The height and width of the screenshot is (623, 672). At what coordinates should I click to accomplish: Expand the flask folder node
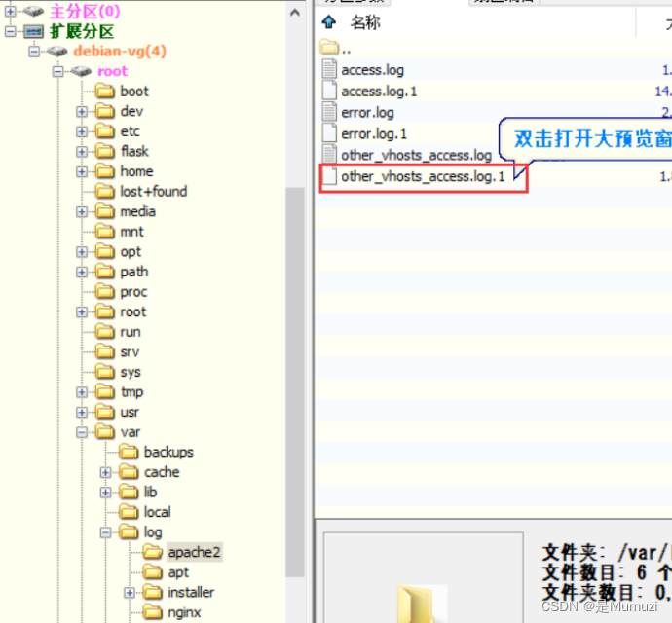(x=82, y=151)
